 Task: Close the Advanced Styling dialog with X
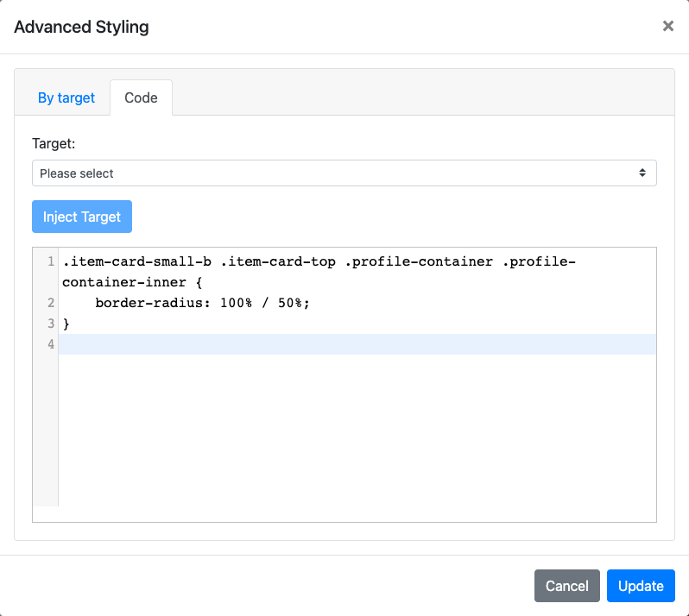point(667,27)
